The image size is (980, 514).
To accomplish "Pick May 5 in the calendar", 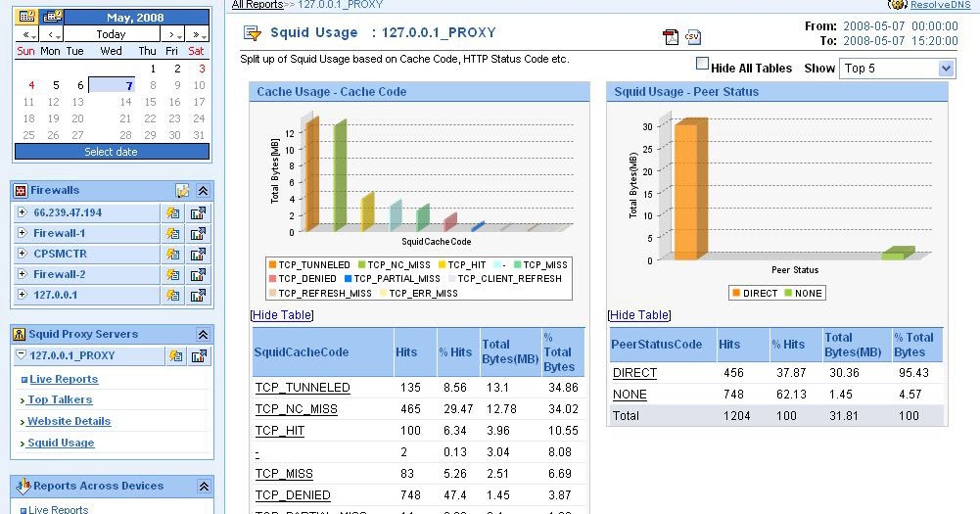I will pos(56,85).
